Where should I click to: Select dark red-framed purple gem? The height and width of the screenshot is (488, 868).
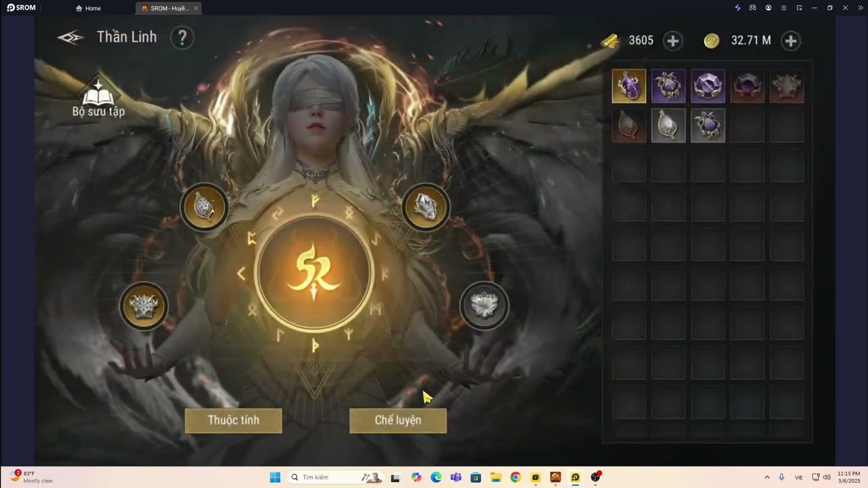[747, 86]
